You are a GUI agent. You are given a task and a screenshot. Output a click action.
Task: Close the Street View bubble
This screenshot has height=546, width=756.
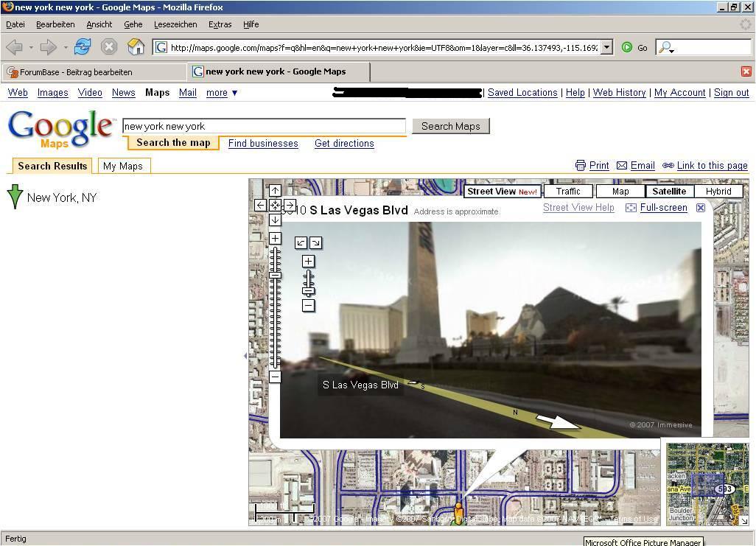[701, 207]
